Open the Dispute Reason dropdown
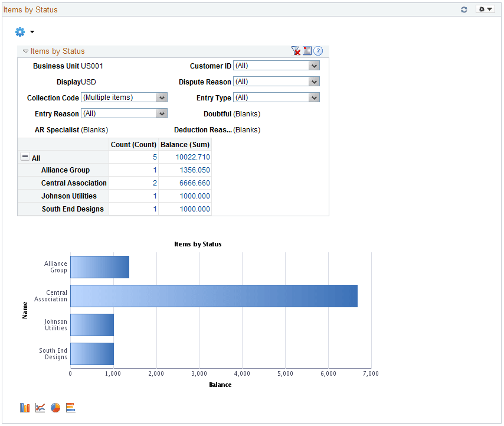This screenshot has width=504, height=426. point(313,82)
